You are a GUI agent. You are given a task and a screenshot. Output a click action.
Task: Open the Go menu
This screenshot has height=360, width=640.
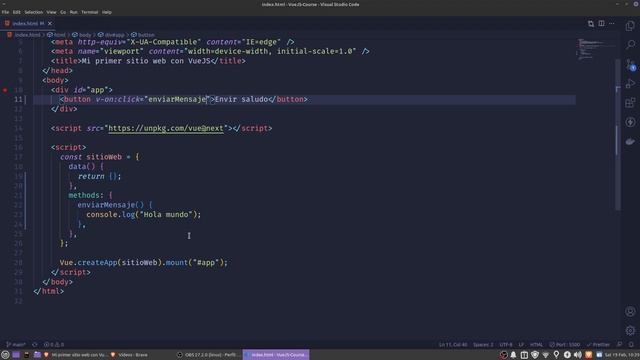(63, 12)
